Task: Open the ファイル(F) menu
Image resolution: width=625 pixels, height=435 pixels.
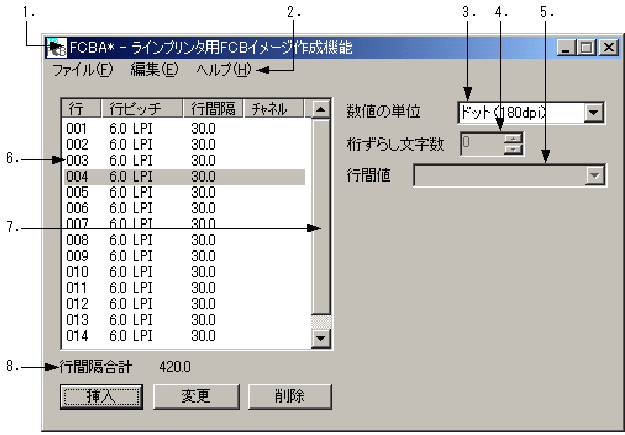Action: point(83,70)
